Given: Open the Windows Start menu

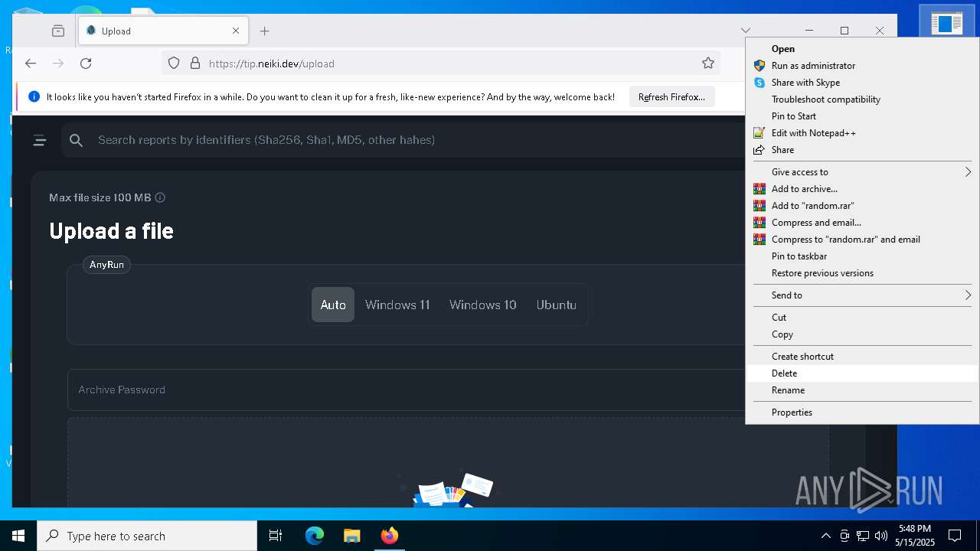Looking at the screenshot, I should tap(18, 536).
